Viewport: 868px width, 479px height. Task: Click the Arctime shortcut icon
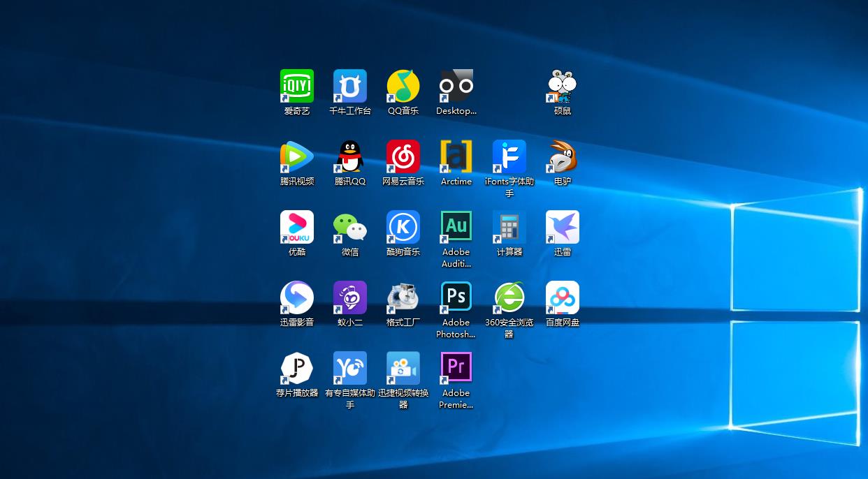(456, 156)
